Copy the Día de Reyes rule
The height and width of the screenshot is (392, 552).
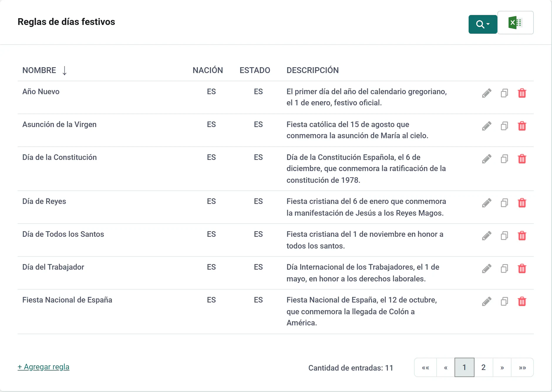[x=504, y=203]
